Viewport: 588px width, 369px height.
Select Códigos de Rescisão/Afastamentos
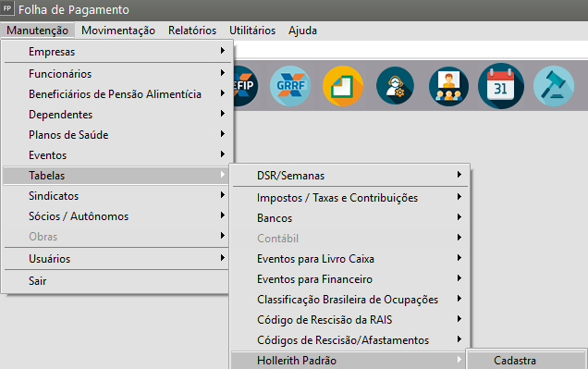[x=349, y=339]
